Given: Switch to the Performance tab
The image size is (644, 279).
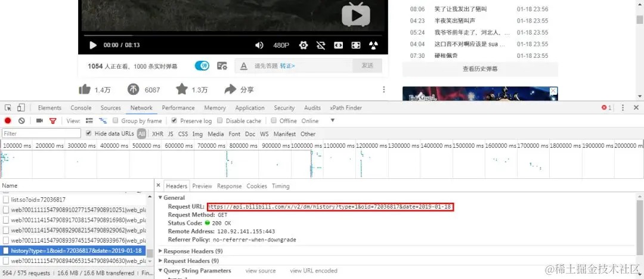Looking at the screenshot, I should pyautogui.click(x=178, y=108).
